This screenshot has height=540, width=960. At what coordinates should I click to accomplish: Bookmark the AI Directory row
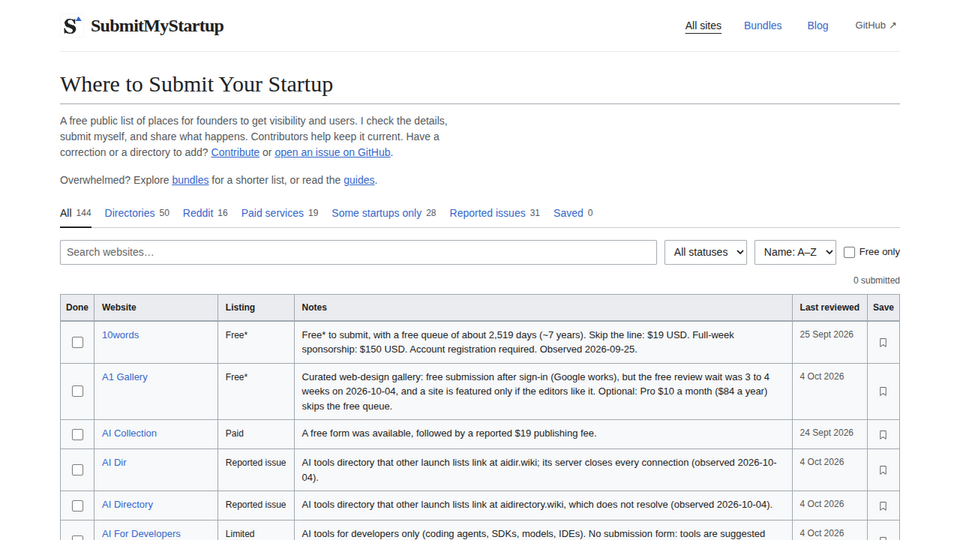point(883,506)
